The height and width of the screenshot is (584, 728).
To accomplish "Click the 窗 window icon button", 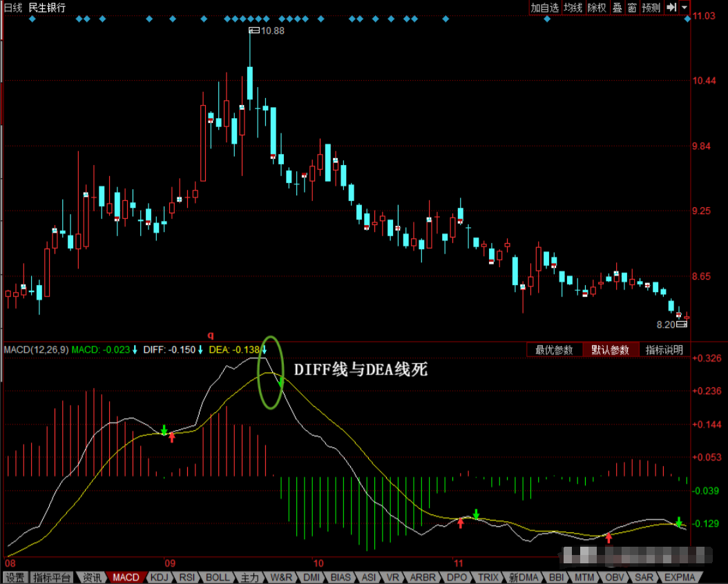I will [632, 8].
